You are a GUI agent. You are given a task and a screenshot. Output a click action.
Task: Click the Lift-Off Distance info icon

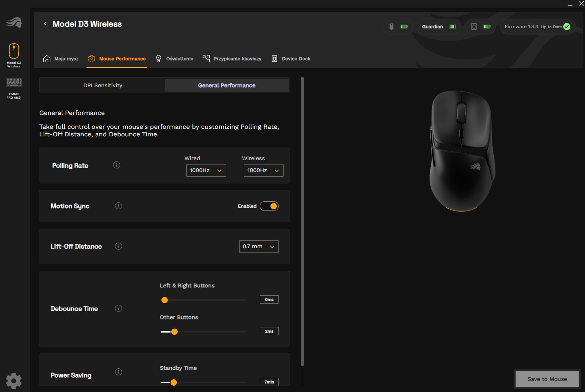(119, 246)
